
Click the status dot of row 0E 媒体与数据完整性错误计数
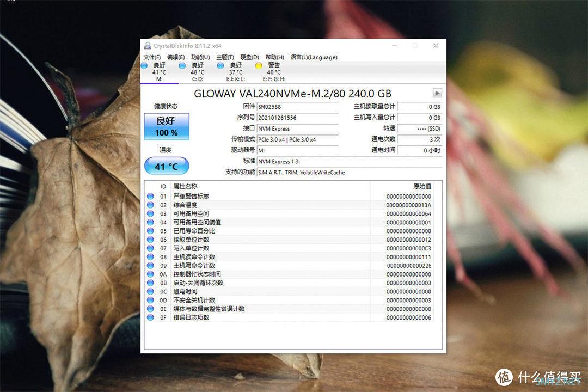click(150, 309)
